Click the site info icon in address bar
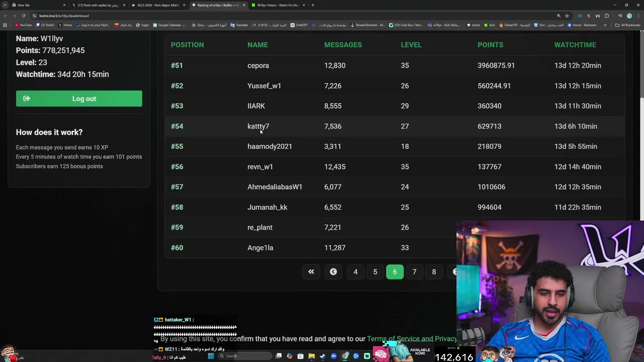 tap(34, 16)
